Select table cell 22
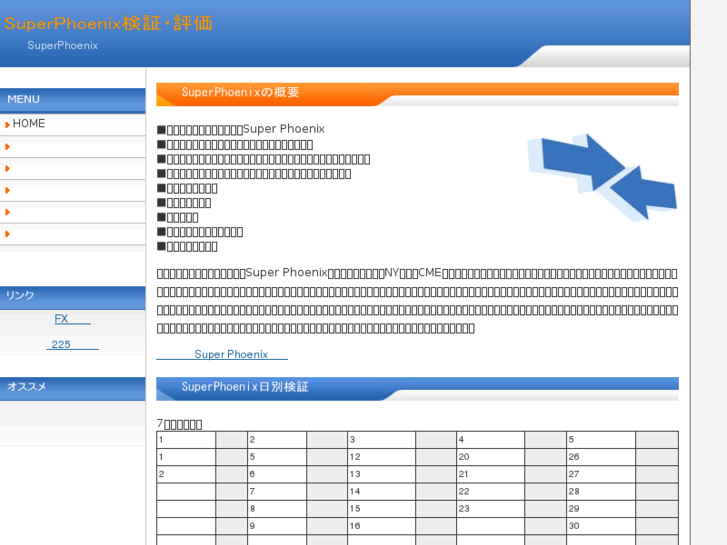Image resolution: width=727 pixels, height=545 pixels. [491, 491]
